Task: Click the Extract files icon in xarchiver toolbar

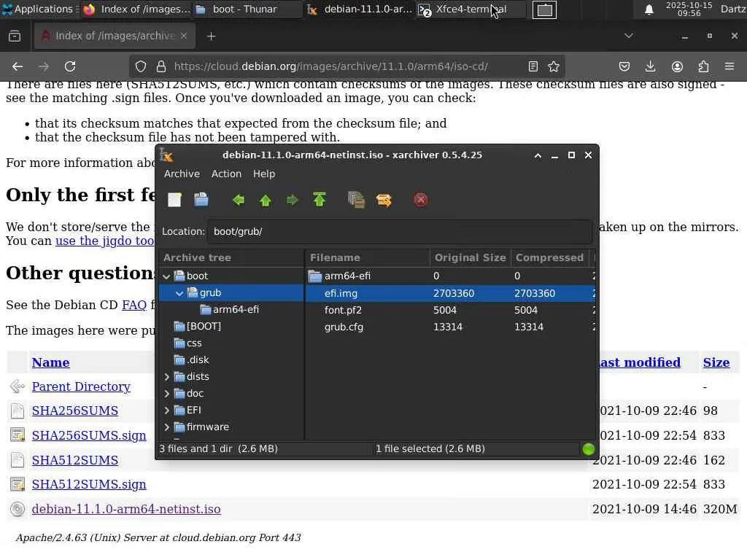Action: point(384,200)
